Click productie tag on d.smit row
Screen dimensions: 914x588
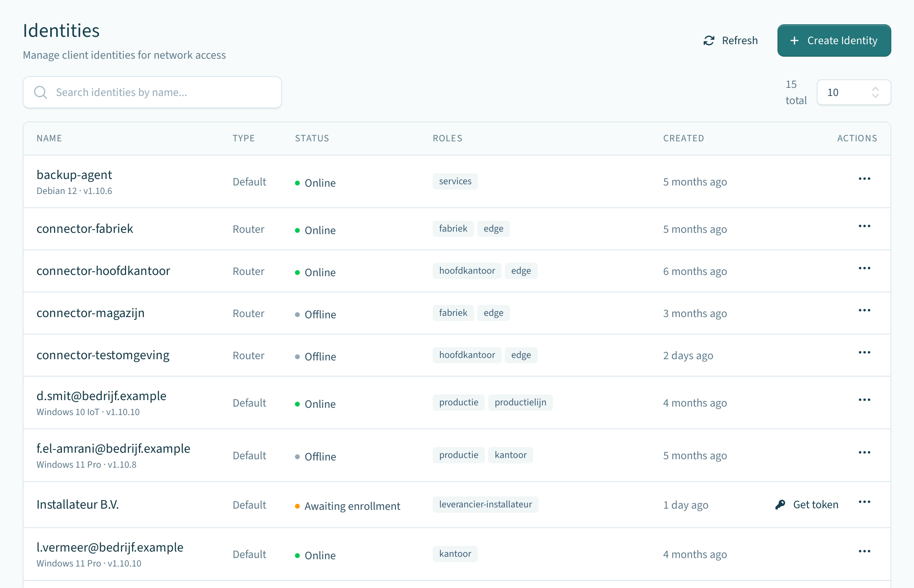(459, 403)
